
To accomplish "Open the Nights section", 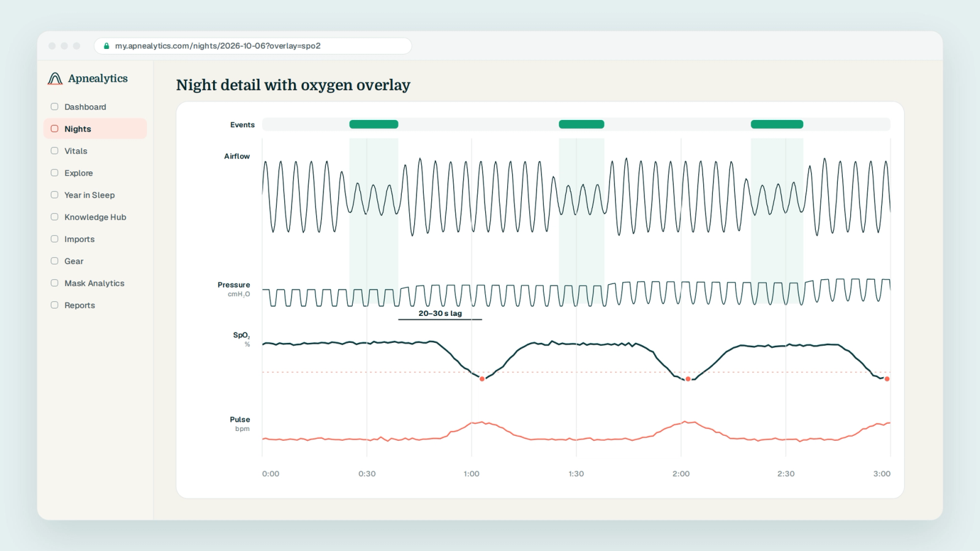I will (x=95, y=129).
